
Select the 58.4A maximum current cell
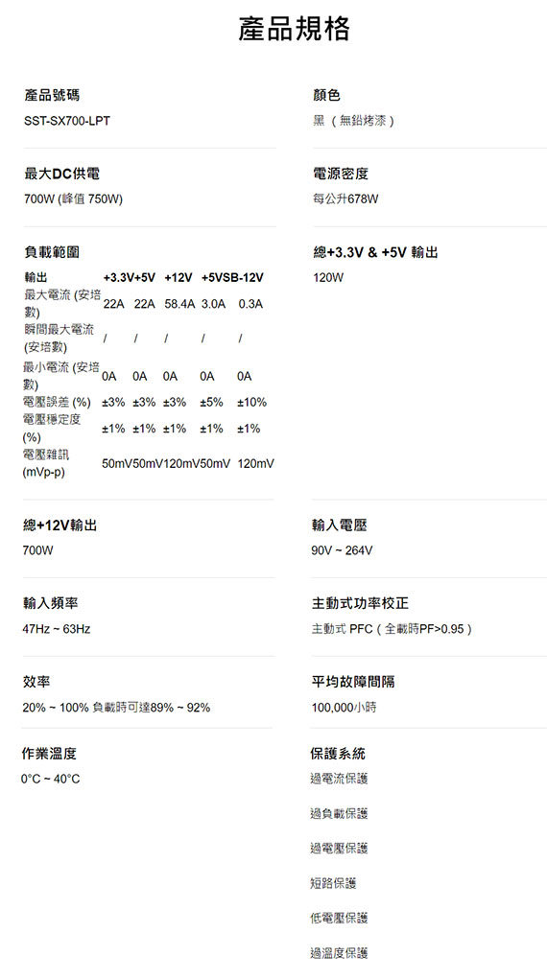(180, 304)
